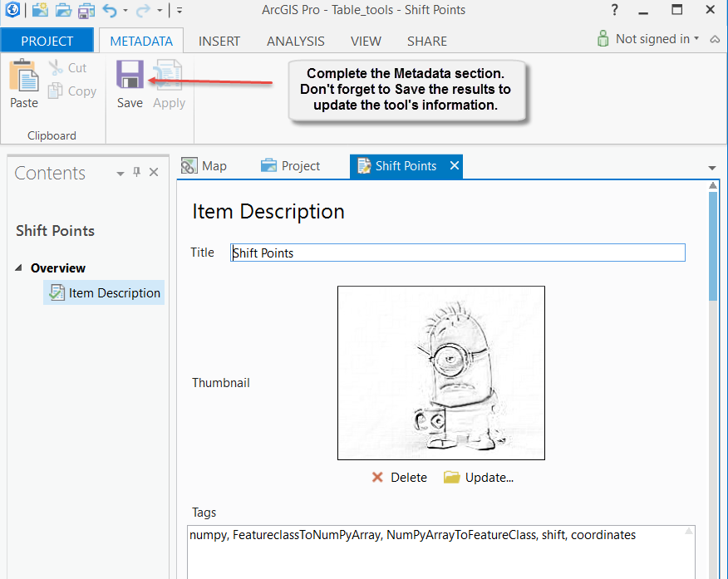Image resolution: width=728 pixels, height=579 pixels.
Task: Click the minion thumbnail image
Action: tap(441, 373)
